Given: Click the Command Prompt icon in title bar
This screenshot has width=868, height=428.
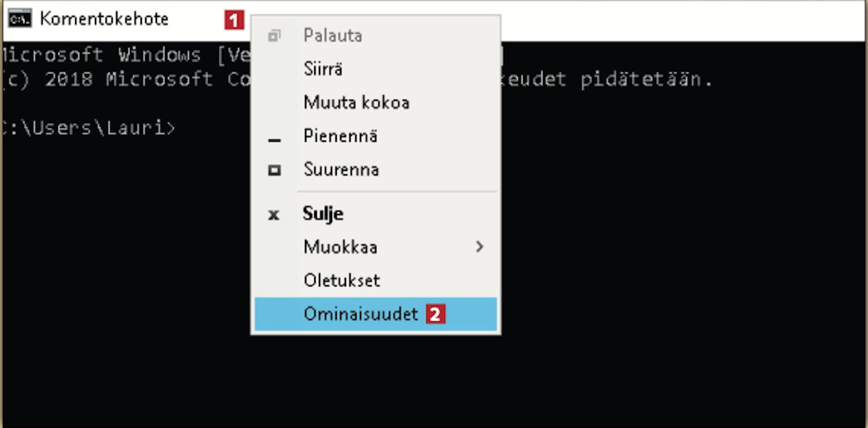Looking at the screenshot, I should (x=20, y=19).
